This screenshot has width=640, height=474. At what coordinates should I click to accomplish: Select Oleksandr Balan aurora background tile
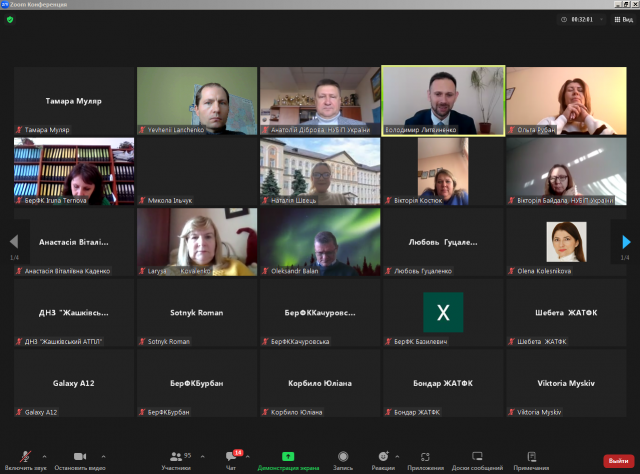pyautogui.click(x=320, y=242)
